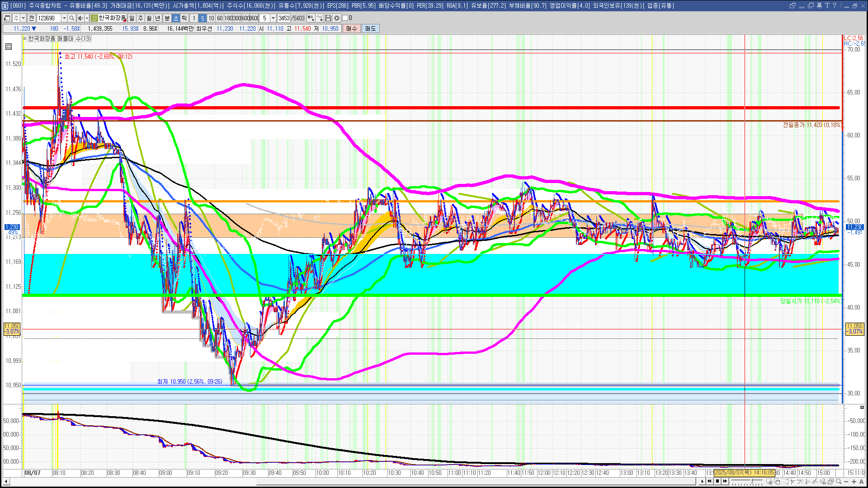Toggle the D checkbox in toolbar
This screenshot has height=488, width=868.
pyautogui.click(x=345, y=18)
